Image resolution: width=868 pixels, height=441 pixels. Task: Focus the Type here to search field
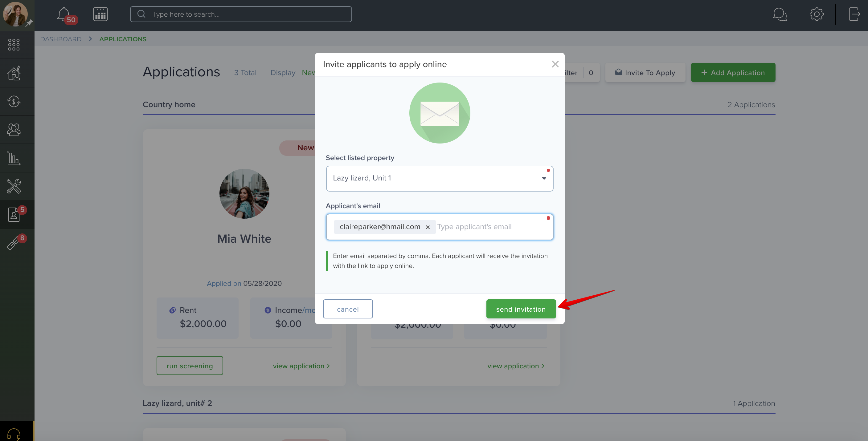pyautogui.click(x=241, y=14)
